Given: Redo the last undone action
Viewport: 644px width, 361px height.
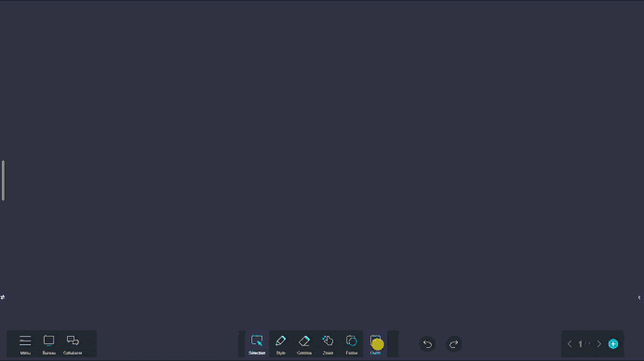Looking at the screenshot, I should coord(454,343).
